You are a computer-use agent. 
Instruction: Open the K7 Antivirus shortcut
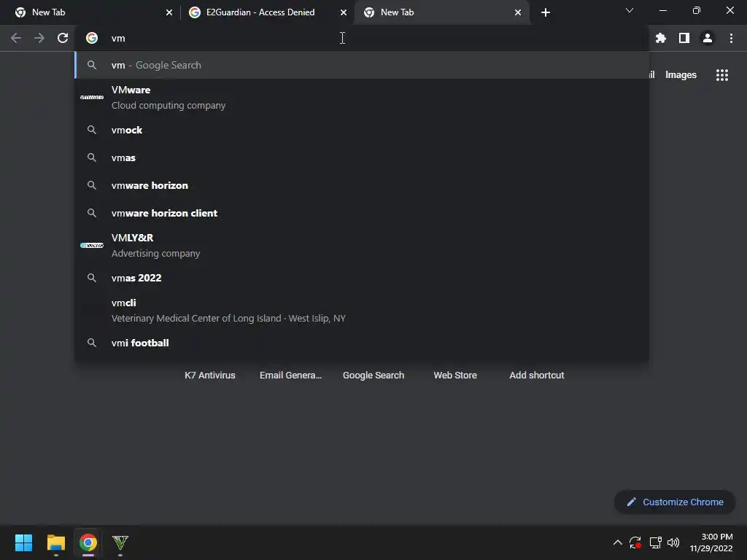pos(209,376)
